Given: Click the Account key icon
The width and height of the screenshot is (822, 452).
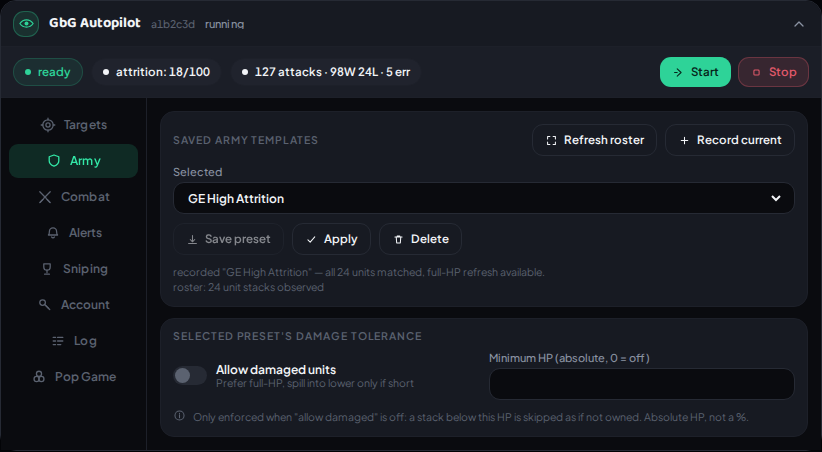Looking at the screenshot, I should click(x=45, y=305).
